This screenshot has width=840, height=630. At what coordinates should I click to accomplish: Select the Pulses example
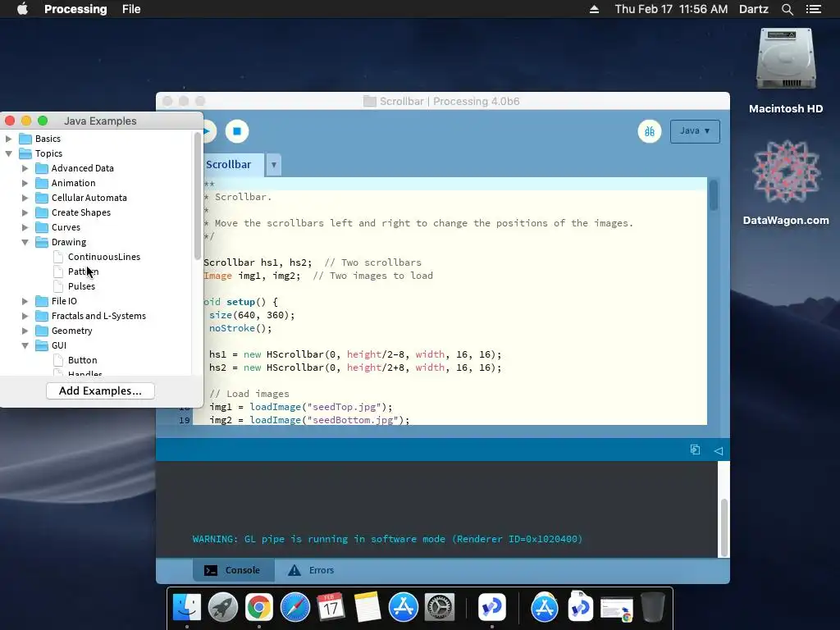(x=81, y=286)
